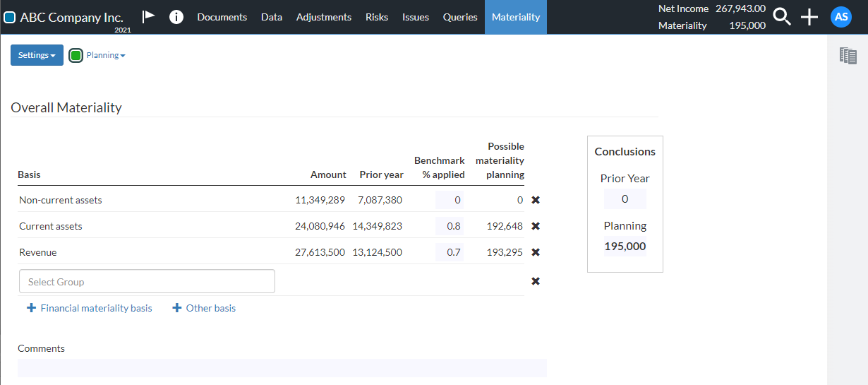868x385 pixels.
Task: Click the plus add icon in the header
Action: (809, 17)
